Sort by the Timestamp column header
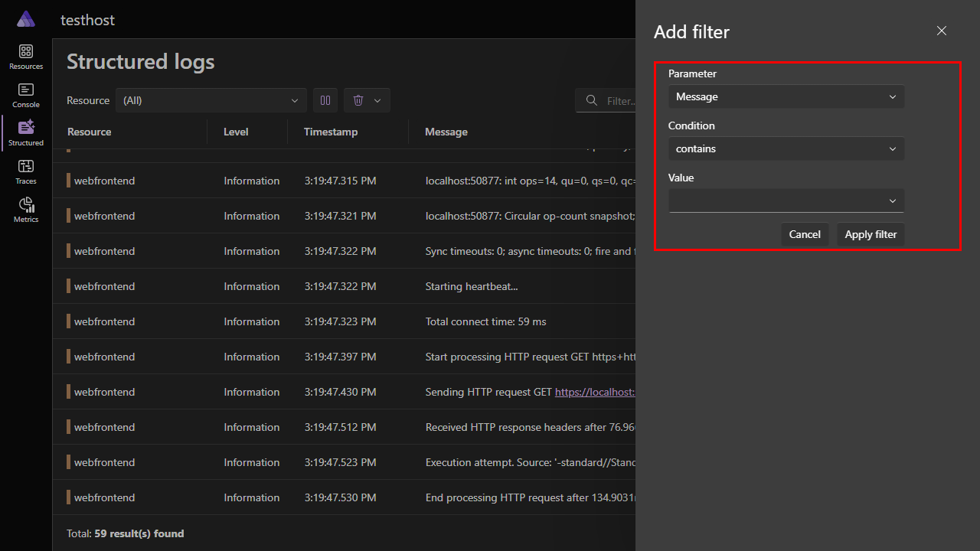Screen dimensions: 980x551 coord(331,132)
